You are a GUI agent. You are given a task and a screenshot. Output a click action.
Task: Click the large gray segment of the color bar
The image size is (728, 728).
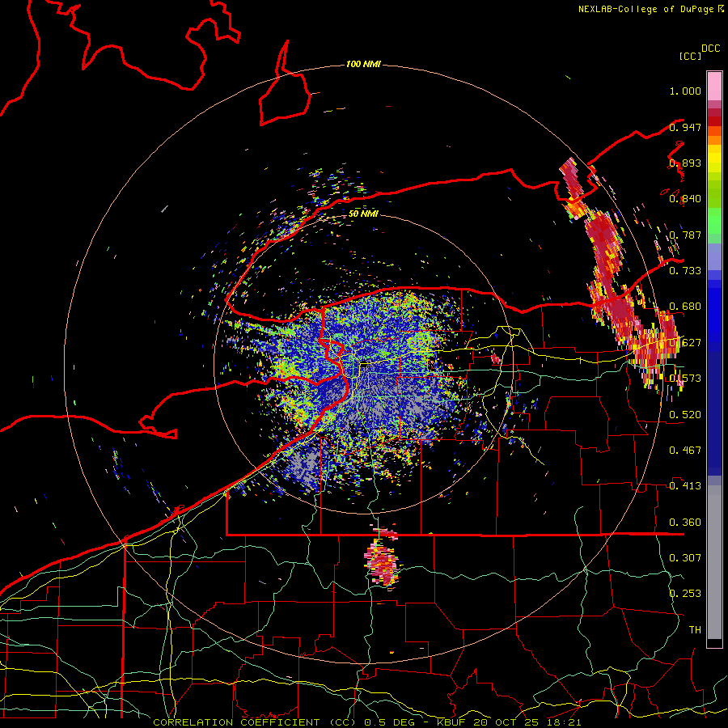[x=714, y=566]
